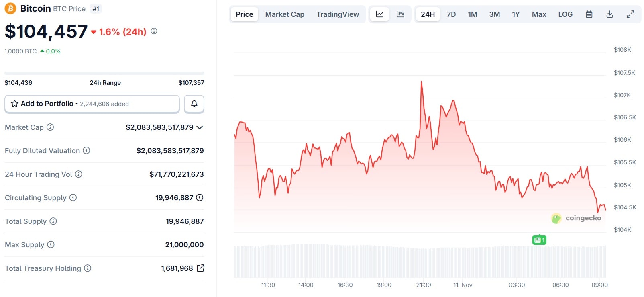Toggle LOG scale on the chart
The height and width of the screenshot is (297, 644).
click(x=565, y=14)
